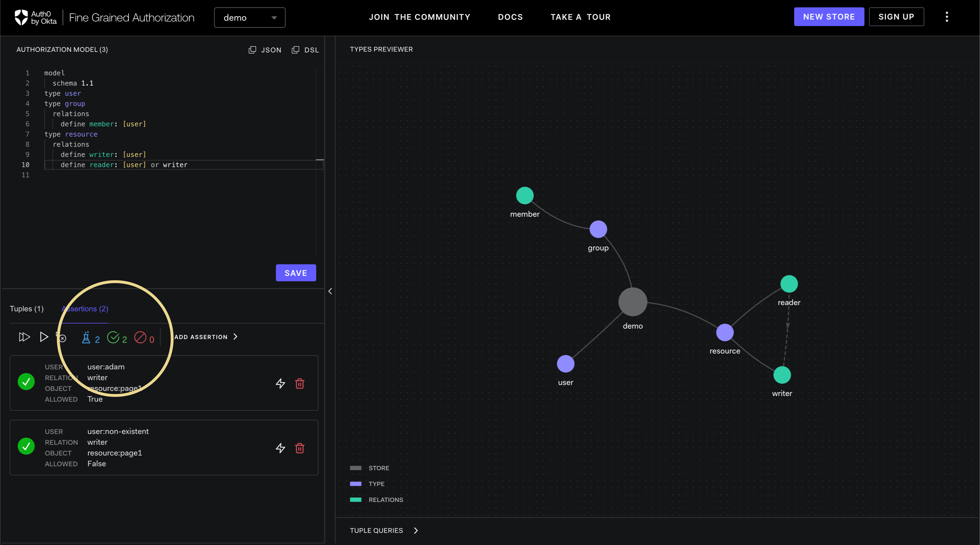The height and width of the screenshot is (545, 980).
Task: Click the red failed tests counter
Action: tap(144, 338)
